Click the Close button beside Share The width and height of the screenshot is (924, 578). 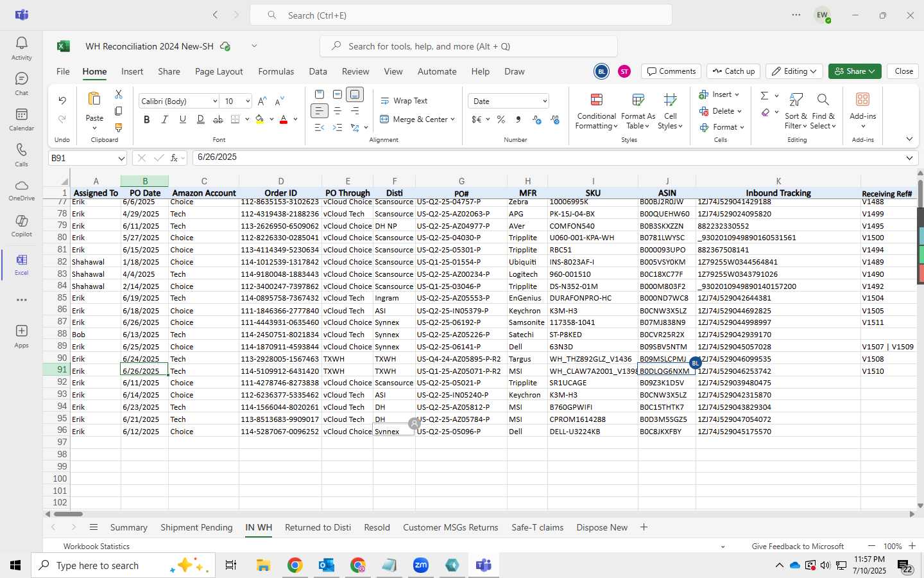click(x=903, y=71)
